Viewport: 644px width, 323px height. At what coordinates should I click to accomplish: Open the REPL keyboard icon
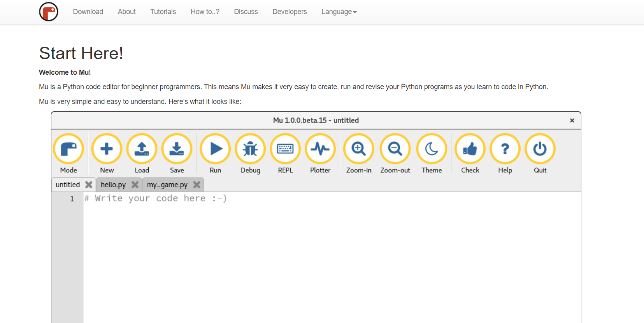285,149
